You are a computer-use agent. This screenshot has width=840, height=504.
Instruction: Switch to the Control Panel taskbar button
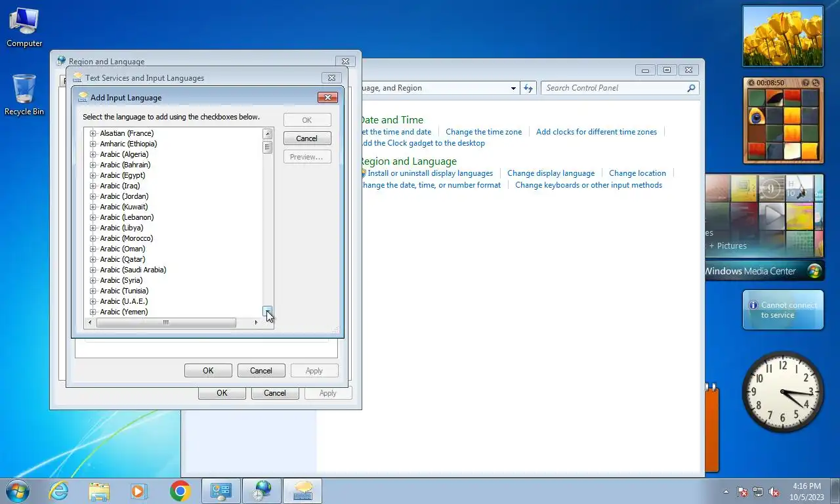tap(221, 491)
